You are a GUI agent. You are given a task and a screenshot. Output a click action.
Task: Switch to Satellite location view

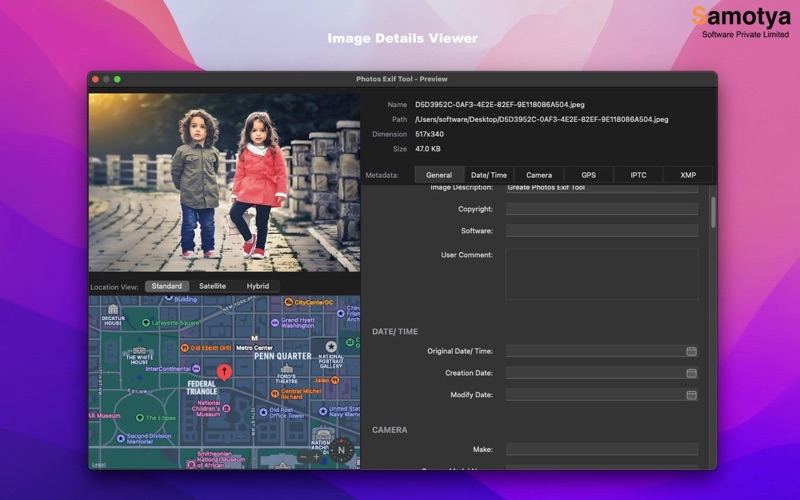point(212,286)
